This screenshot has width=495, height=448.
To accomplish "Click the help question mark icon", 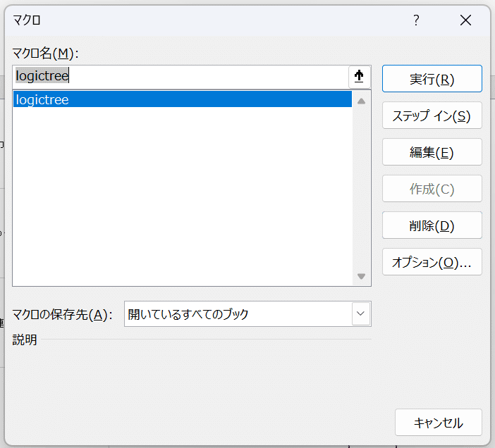I will (x=416, y=20).
